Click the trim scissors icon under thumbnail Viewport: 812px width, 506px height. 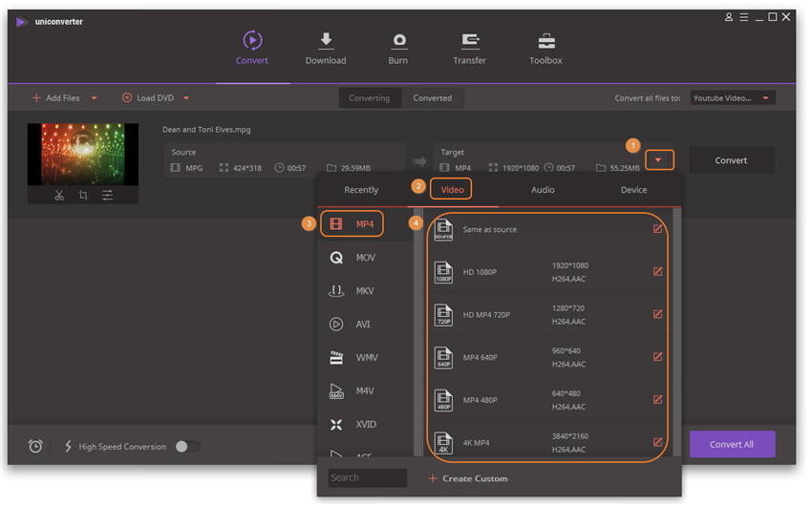[x=59, y=196]
